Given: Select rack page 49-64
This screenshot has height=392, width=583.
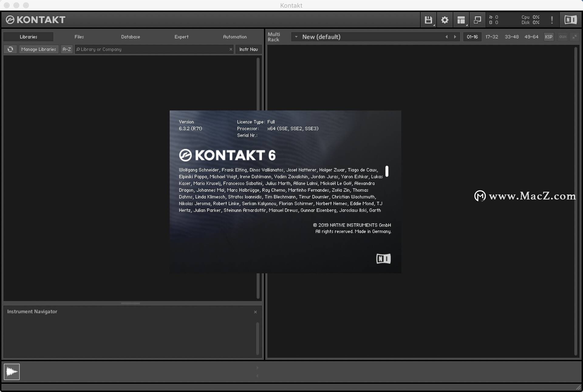Looking at the screenshot, I should pyautogui.click(x=531, y=37).
